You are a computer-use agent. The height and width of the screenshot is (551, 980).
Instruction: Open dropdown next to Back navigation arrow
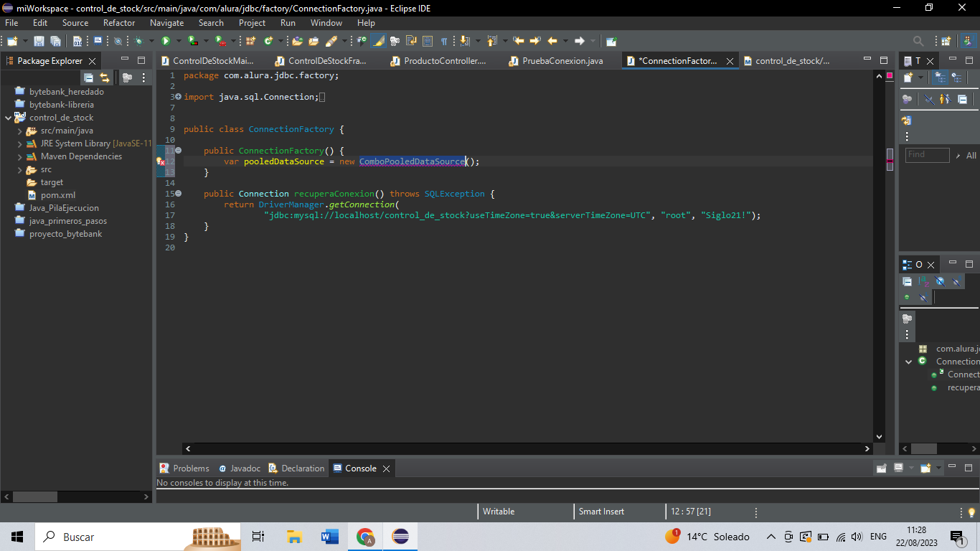click(x=565, y=41)
